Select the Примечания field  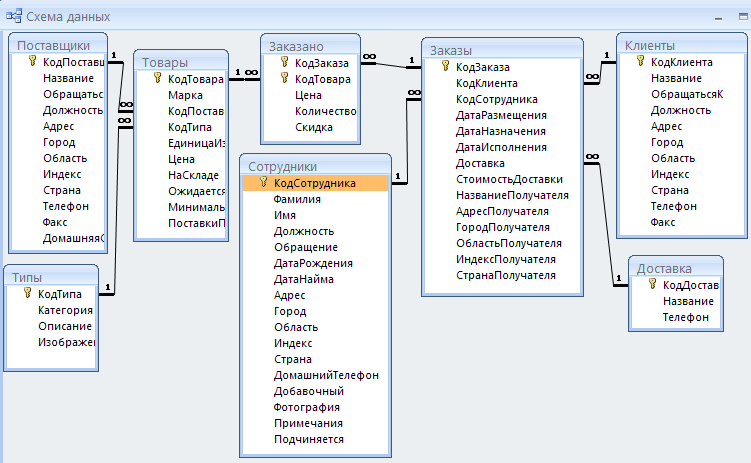[308, 423]
